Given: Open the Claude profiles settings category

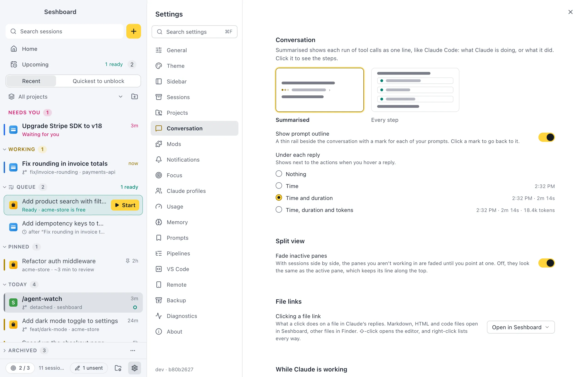Looking at the screenshot, I should [195, 191].
